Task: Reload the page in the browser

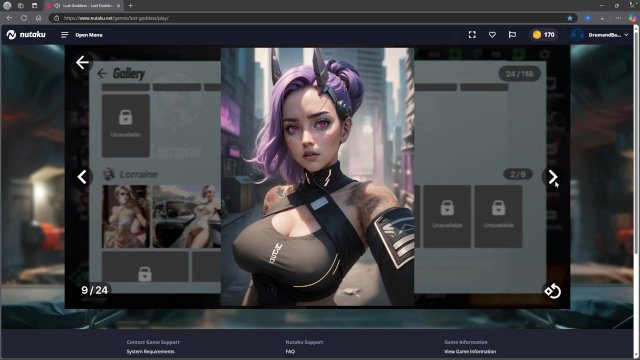Action: (x=24, y=18)
